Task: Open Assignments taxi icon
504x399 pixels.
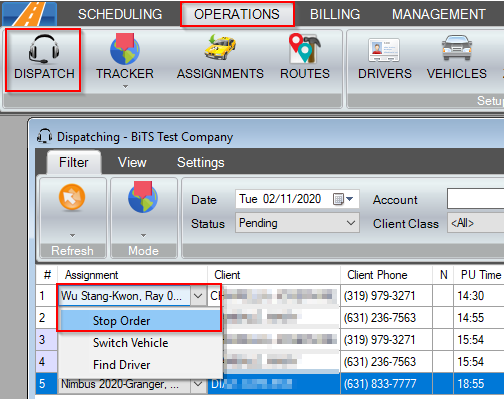Action: click(220, 48)
